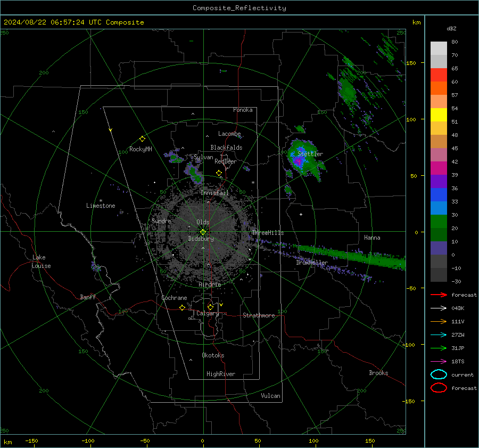Click the Composite_Reflectivity title text
479x448 pixels.
239,8
